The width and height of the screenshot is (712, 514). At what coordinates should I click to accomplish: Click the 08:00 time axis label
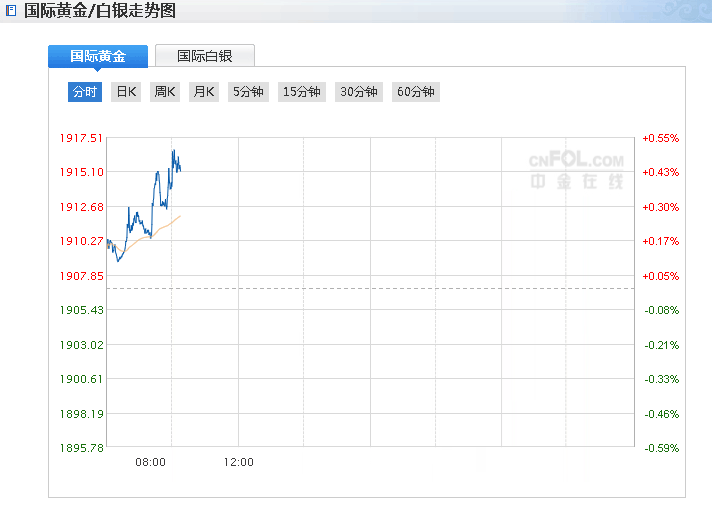[150, 462]
